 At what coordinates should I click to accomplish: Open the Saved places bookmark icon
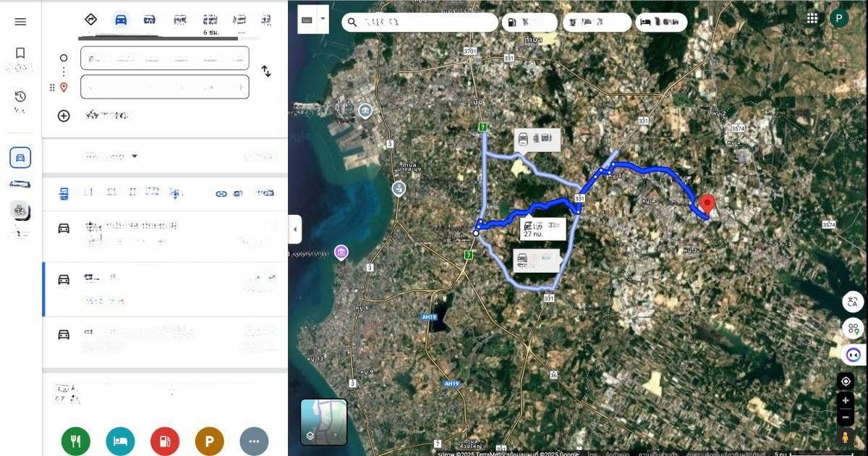pyautogui.click(x=20, y=54)
